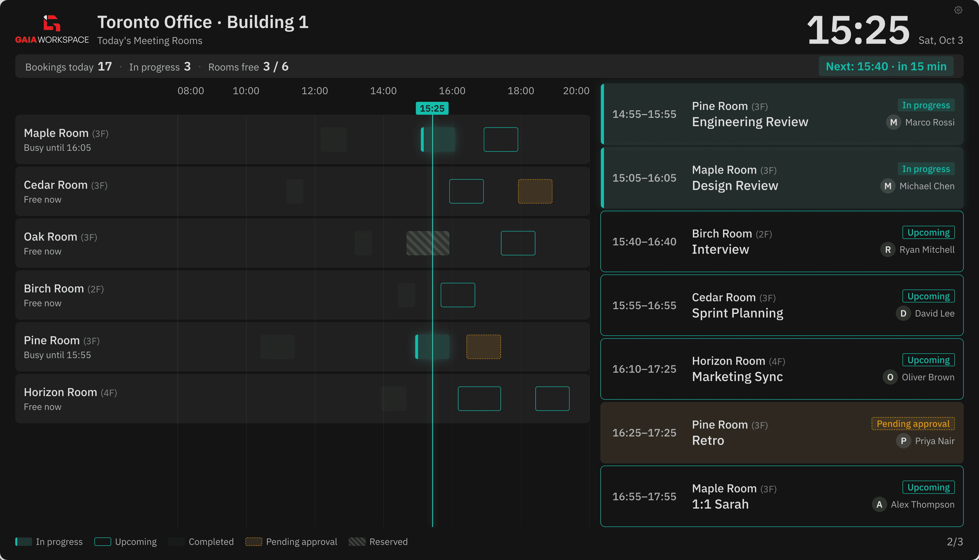
Task: Click Alex Thompson's A avatar
Action: (879, 505)
